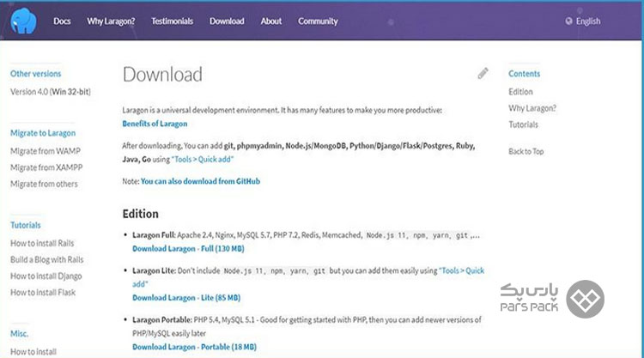Jump to Edition in Contents
This screenshot has height=358, width=644.
tap(520, 92)
